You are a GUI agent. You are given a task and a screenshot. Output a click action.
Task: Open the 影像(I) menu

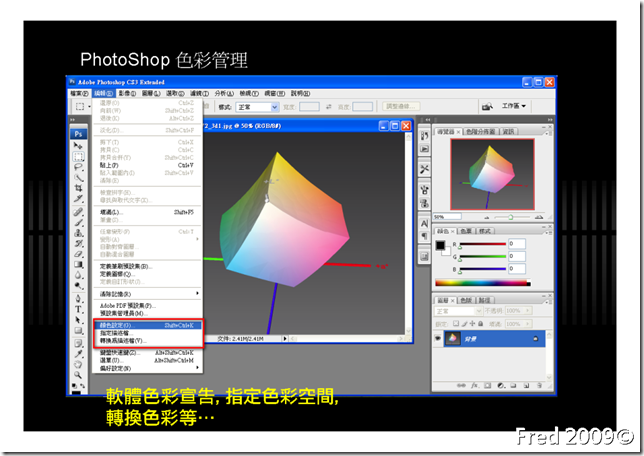(127, 94)
